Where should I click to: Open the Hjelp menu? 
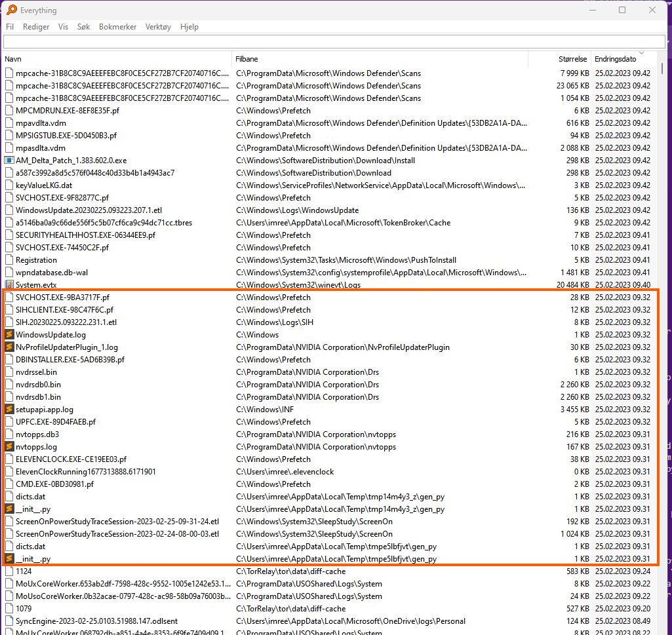click(189, 27)
